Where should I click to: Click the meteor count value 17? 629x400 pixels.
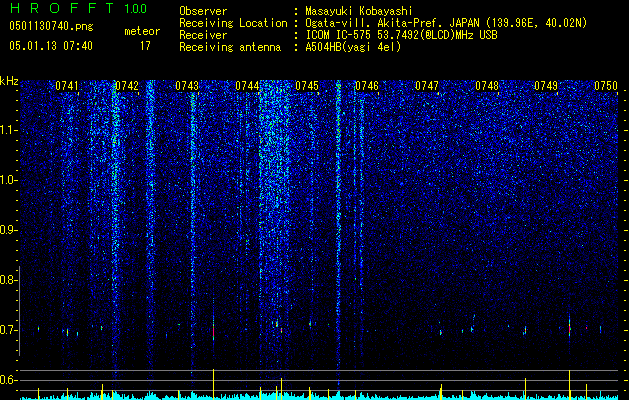tap(145, 46)
